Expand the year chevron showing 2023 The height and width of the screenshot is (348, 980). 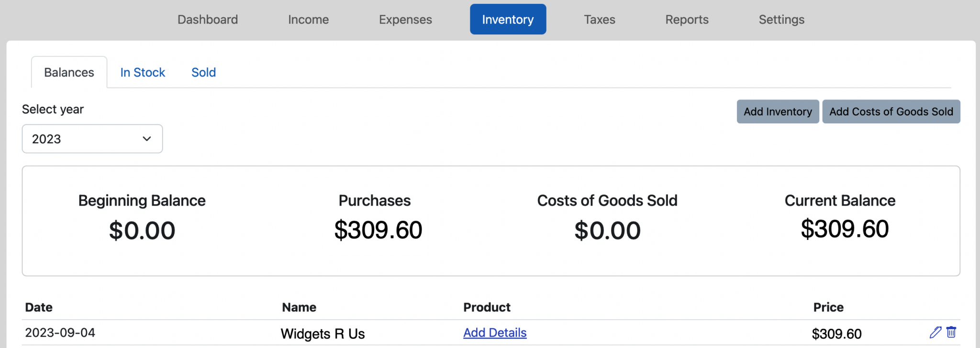point(146,139)
